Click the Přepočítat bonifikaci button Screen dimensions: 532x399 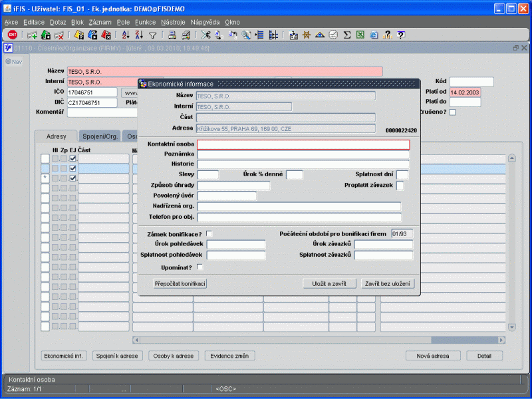tap(180, 283)
